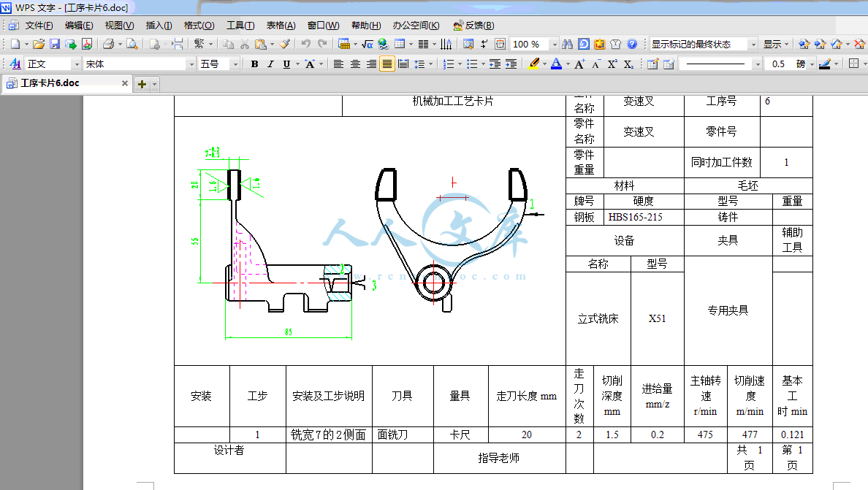Viewport: 868px width, 490px height.
Task: Open print preview
Action: tap(132, 45)
